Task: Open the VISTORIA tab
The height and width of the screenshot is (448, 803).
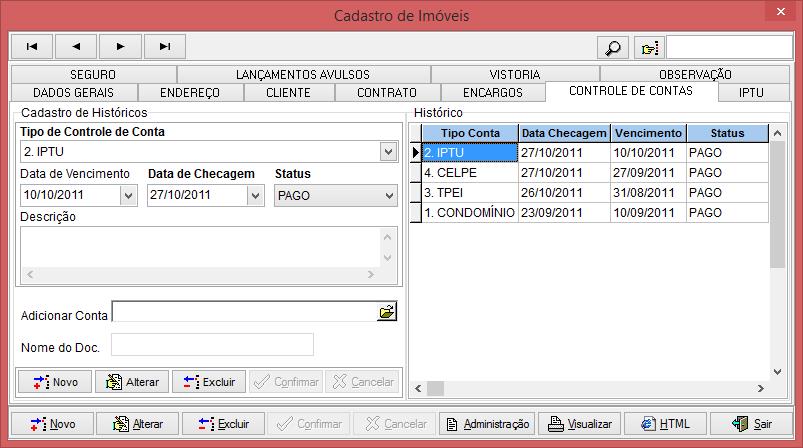Action: [514, 75]
